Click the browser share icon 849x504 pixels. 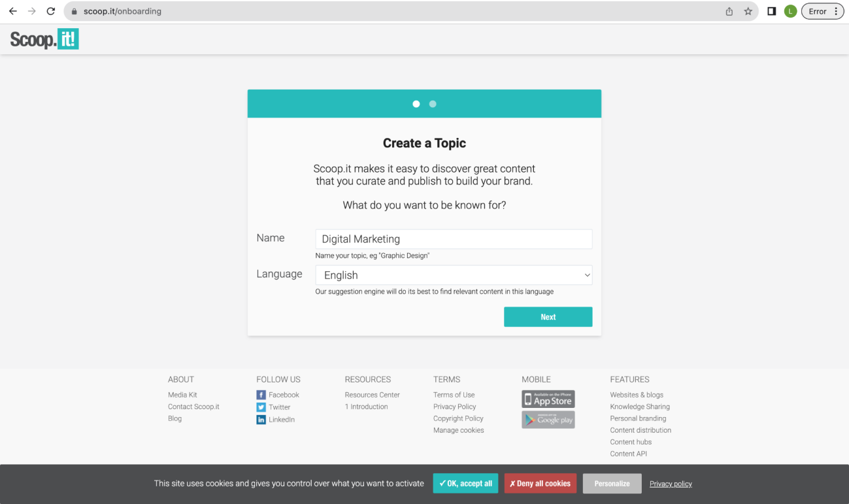729,11
